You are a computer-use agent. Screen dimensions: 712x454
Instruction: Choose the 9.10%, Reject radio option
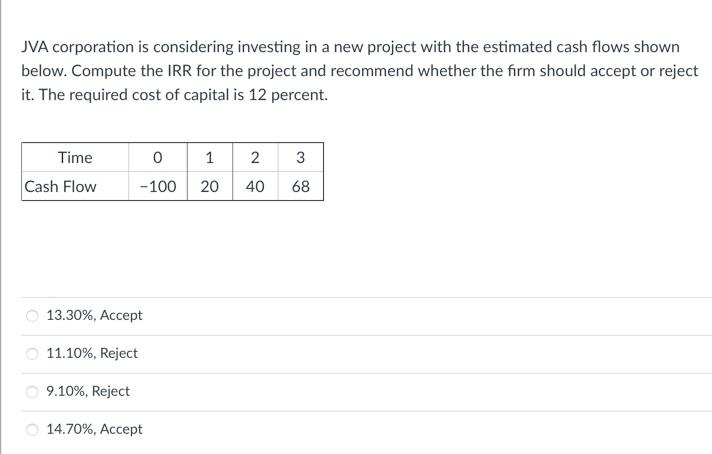(33, 392)
